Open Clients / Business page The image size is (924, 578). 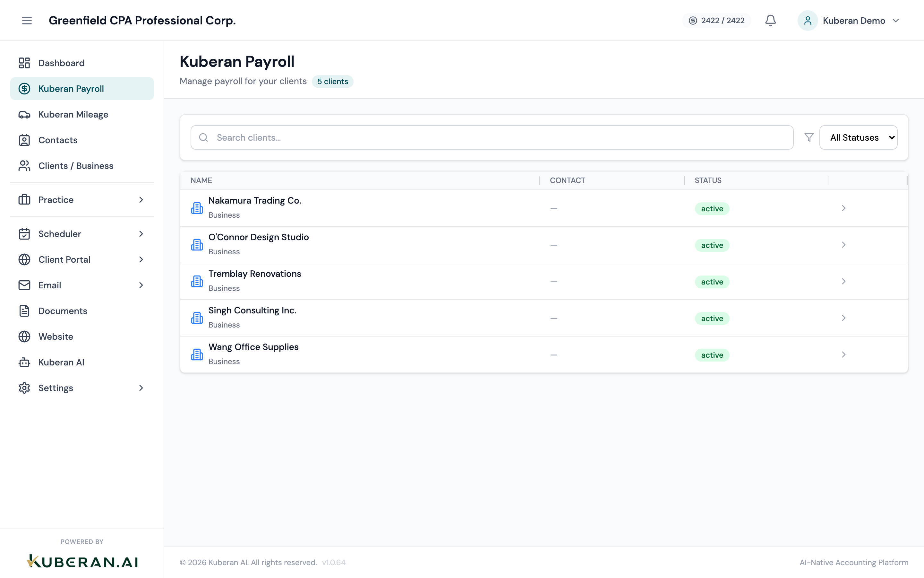(82, 165)
